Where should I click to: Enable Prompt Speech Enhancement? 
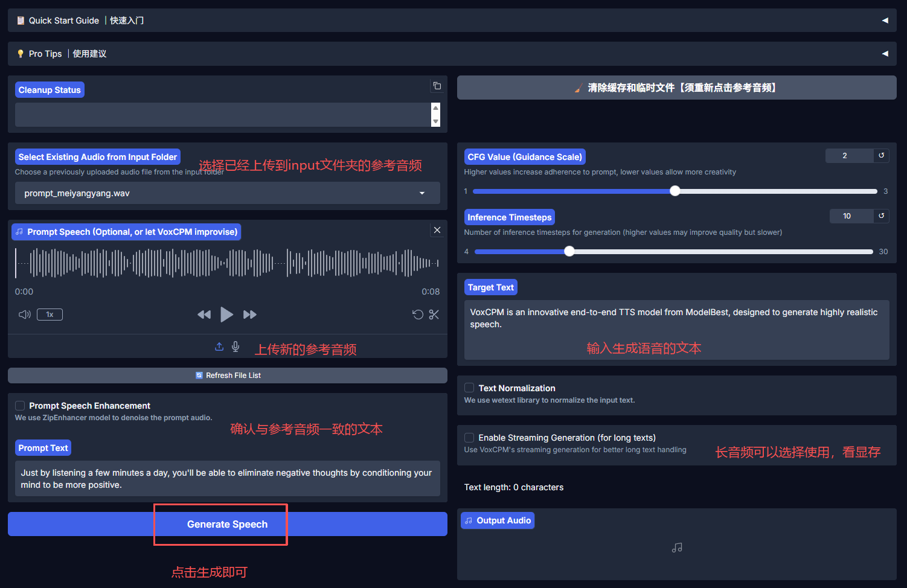(20, 406)
